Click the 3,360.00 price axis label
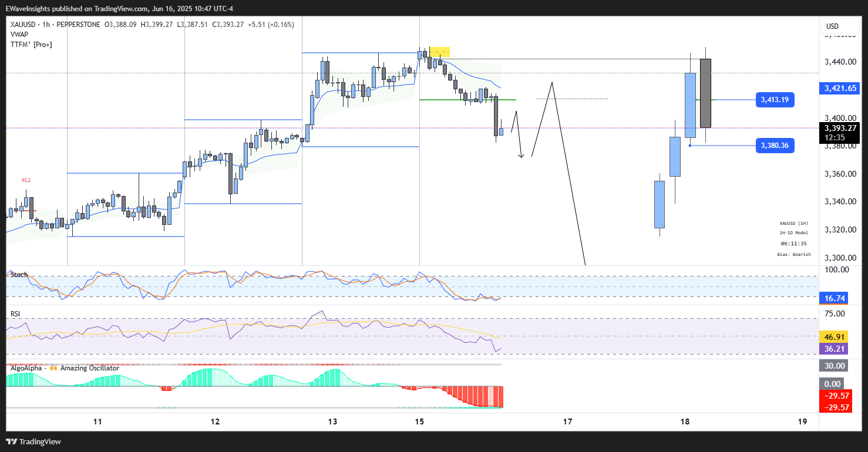 coord(840,174)
